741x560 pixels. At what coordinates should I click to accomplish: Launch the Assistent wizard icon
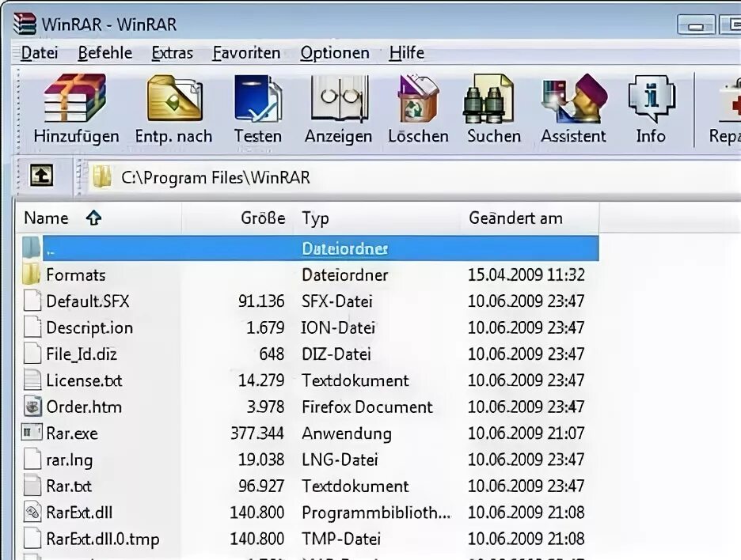tap(574, 98)
